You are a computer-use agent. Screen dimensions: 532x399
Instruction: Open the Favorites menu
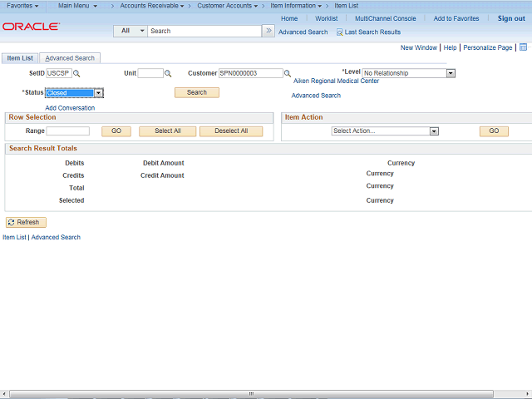(22, 6)
